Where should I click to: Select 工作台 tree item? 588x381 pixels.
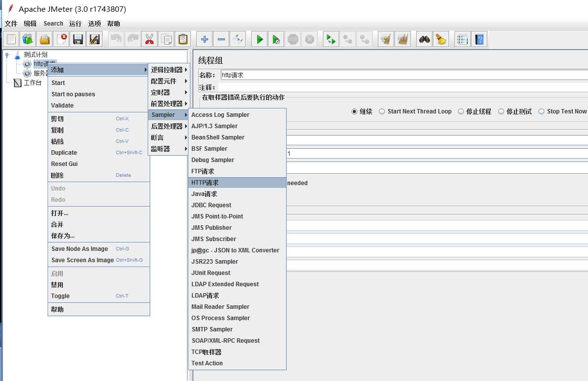coord(32,82)
